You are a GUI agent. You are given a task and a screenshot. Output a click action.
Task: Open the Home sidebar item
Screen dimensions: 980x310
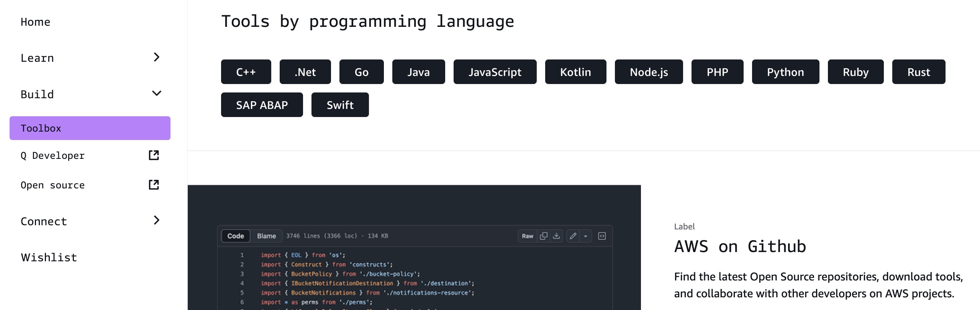[35, 22]
